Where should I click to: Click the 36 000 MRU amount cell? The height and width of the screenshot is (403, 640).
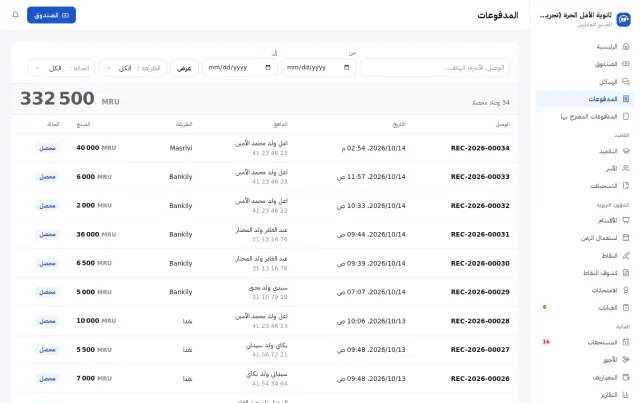(96, 234)
